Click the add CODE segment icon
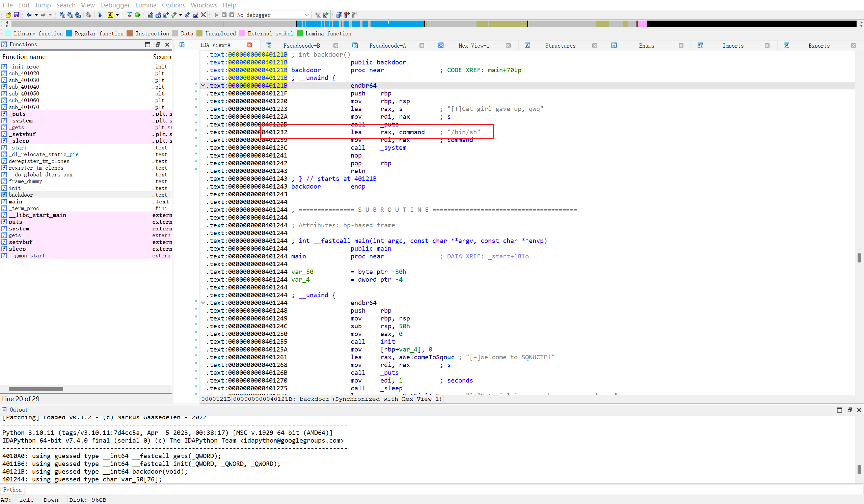Screen dimensions: 864x504 [x=151, y=15]
